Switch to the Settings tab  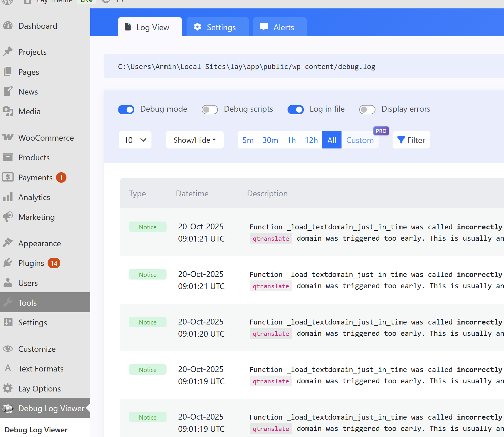pos(217,27)
